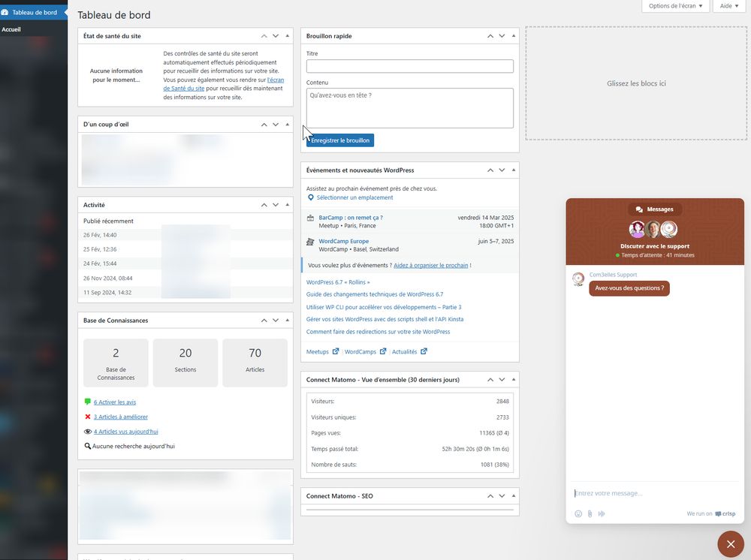751x560 pixels.
Task: Move Activité widget up
Action: pos(264,205)
